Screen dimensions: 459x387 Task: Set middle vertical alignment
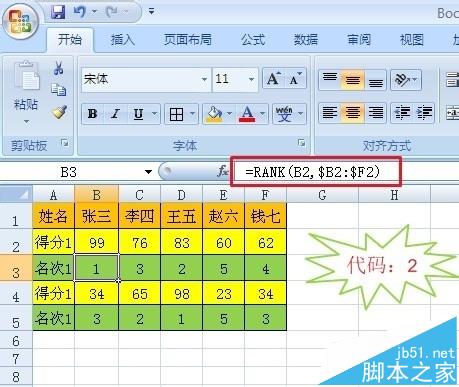[352, 79]
